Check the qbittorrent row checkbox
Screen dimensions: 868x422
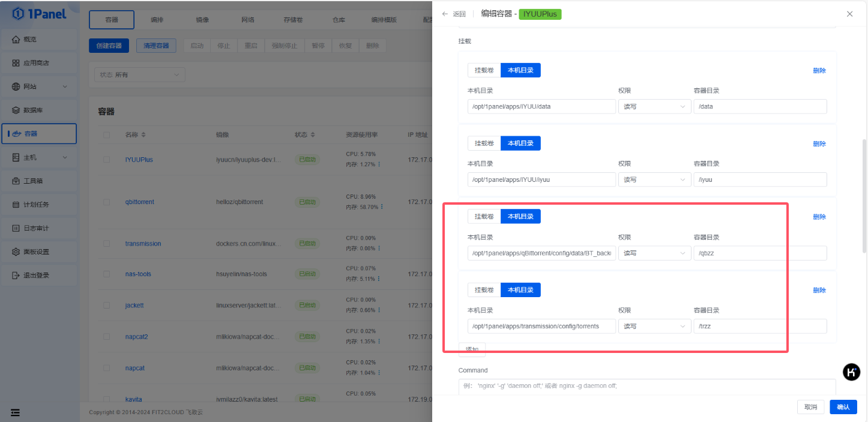tap(106, 202)
